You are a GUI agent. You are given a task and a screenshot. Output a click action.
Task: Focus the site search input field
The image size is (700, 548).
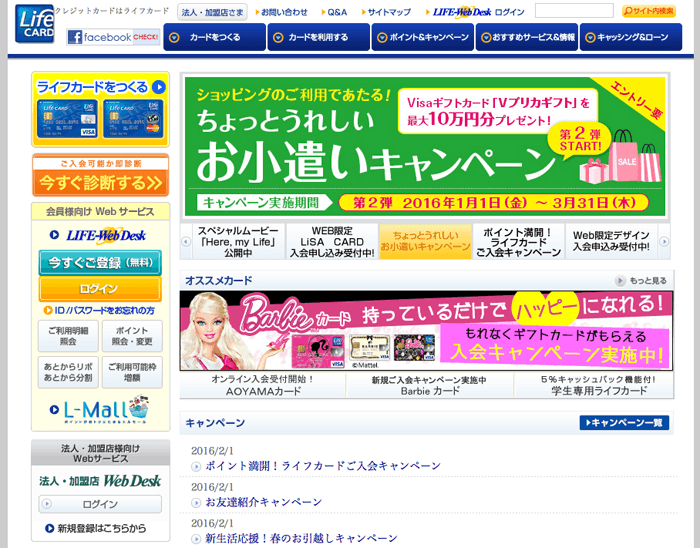574,11
